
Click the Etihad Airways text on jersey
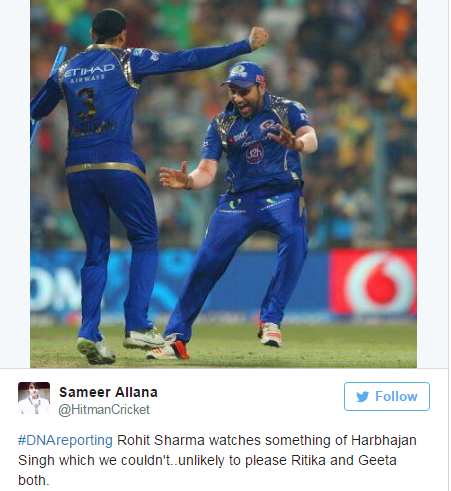pyautogui.click(x=89, y=73)
